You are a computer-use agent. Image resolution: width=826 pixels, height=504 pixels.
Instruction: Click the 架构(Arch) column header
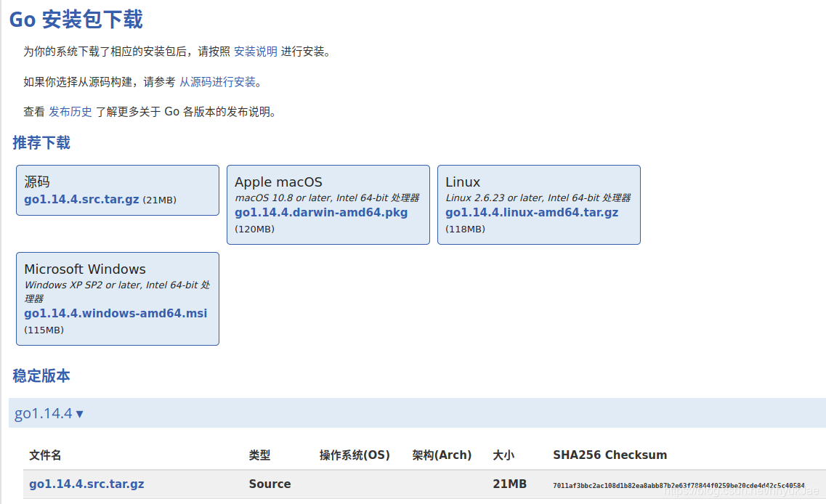point(442,455)
